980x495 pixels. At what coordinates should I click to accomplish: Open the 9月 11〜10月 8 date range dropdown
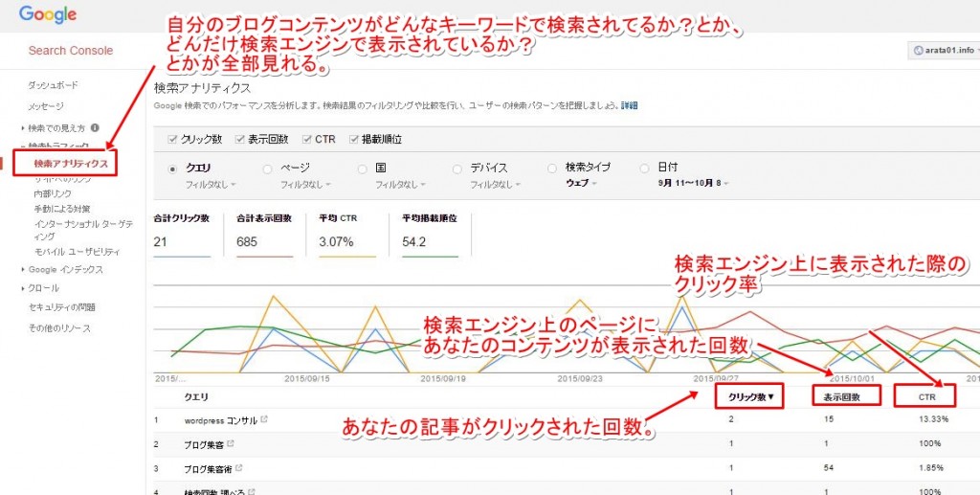693,183
